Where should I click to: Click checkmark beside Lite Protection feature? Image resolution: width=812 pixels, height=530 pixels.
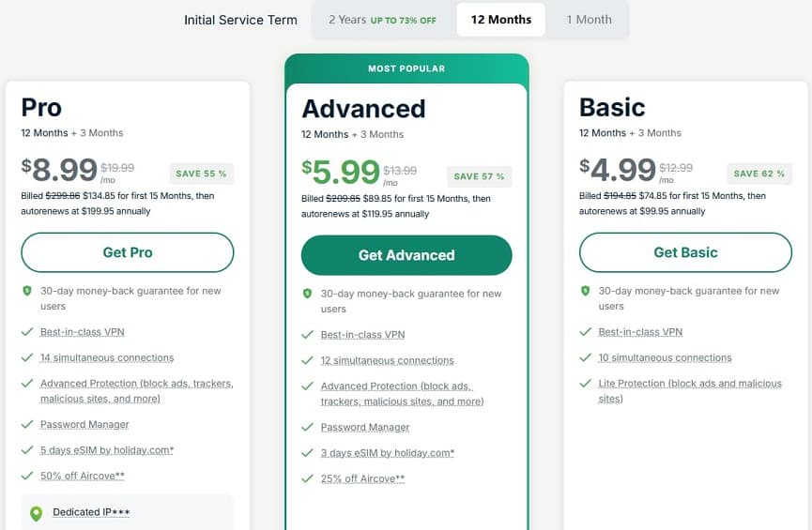point(585,384)
